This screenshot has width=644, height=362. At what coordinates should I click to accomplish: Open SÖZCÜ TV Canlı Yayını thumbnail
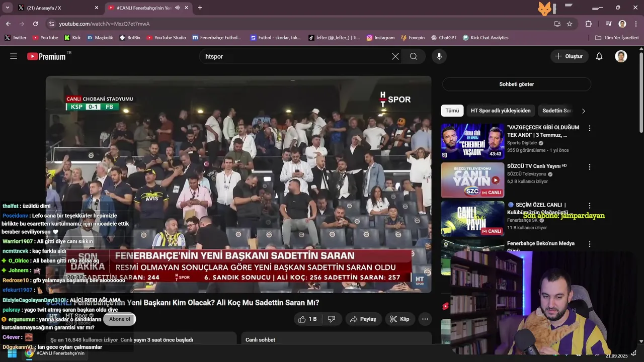(x=472, y=180)
